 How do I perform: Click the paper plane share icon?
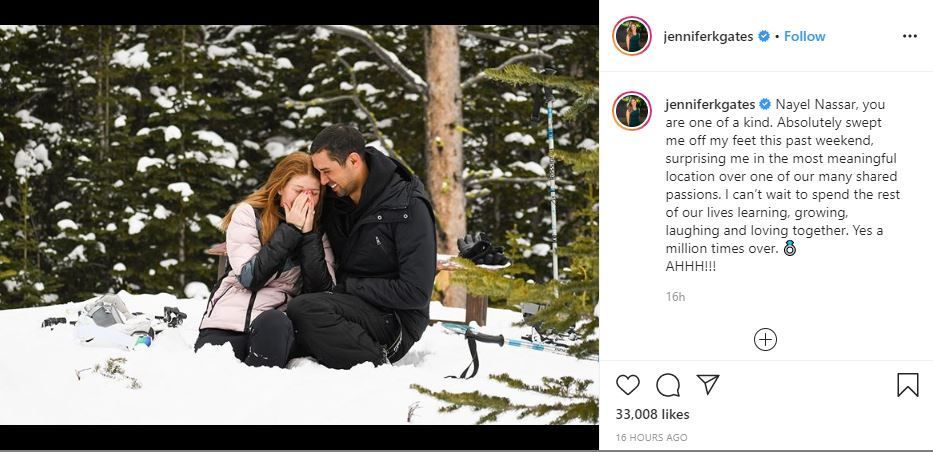(708, 385)
